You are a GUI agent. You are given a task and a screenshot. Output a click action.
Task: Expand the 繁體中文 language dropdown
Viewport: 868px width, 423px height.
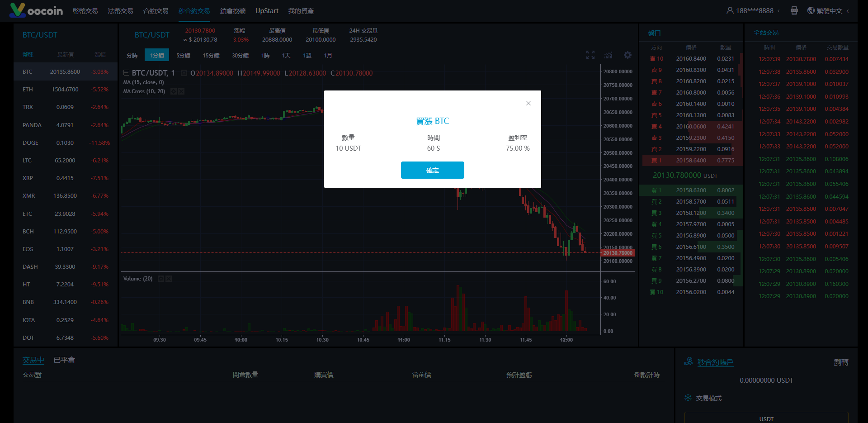coord(831,10)
